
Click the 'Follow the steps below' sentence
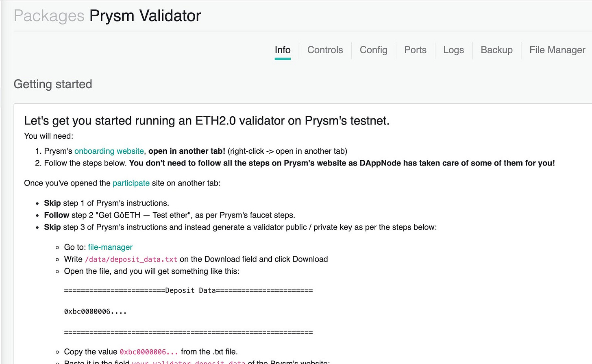point(299,163)
